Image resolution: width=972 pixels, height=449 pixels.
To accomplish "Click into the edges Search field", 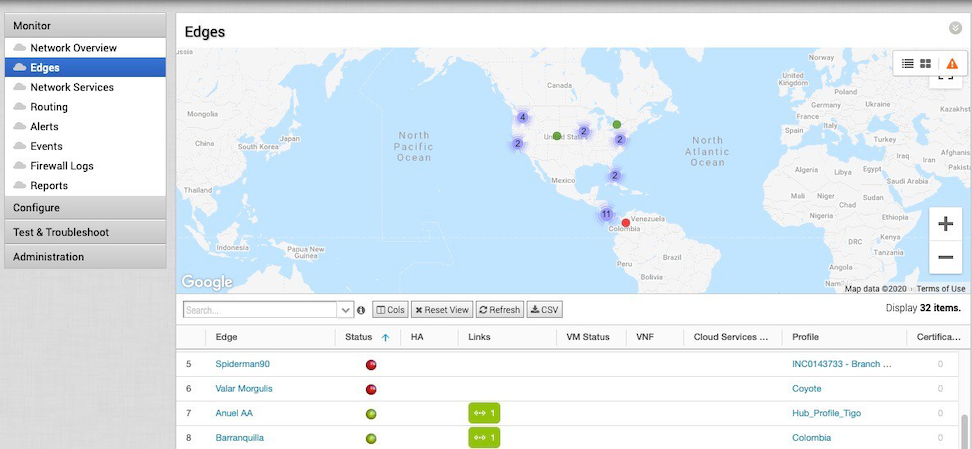I will click(x=260, y=310).
